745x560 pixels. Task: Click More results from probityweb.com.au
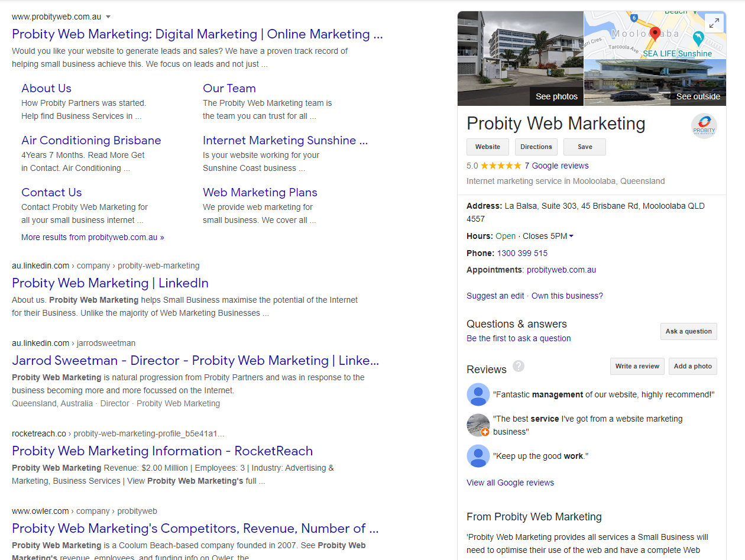pos(93,237)
